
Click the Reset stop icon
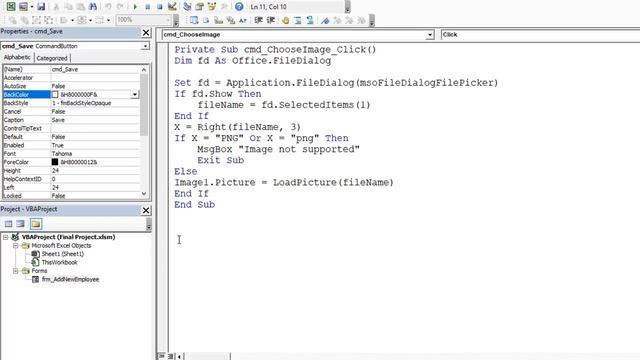click(x=160, y=7)
